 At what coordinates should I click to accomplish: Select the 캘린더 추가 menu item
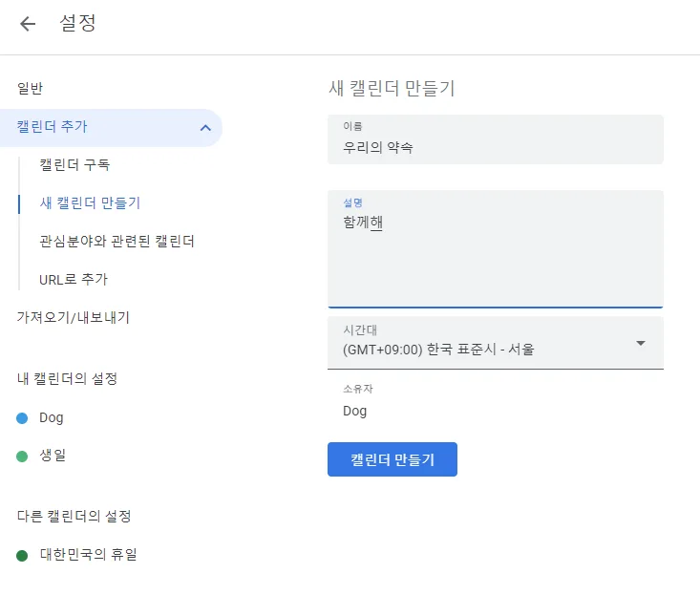[x=111, y=128]
